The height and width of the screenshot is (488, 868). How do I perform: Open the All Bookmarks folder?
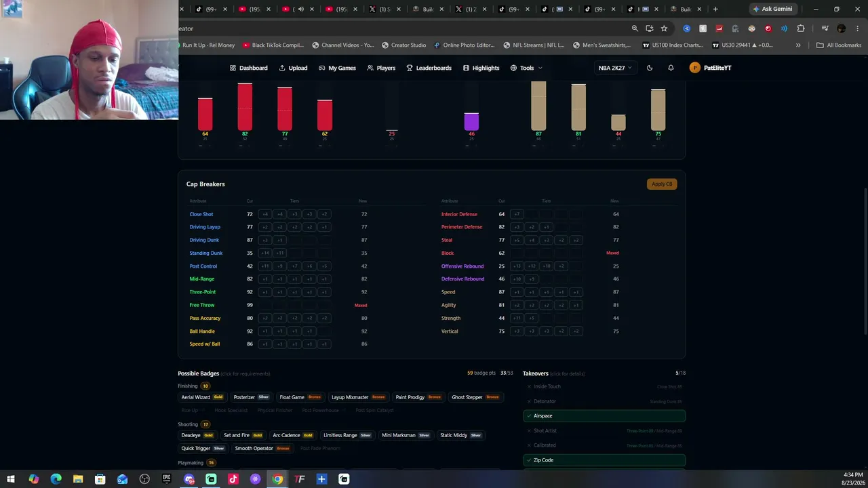point(839,45)
